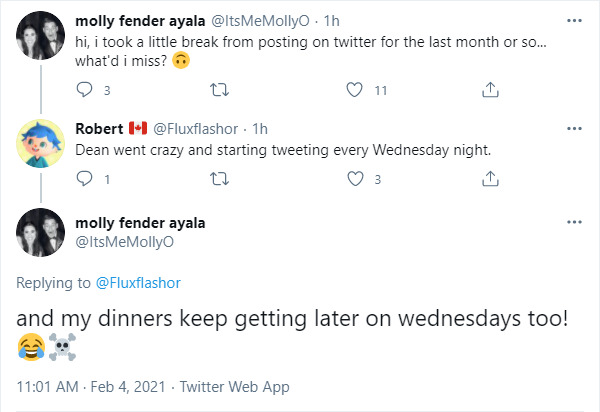Share Molly's first tweet
The height and width of the screenshot is (412, 600).
tap(490, 90)
